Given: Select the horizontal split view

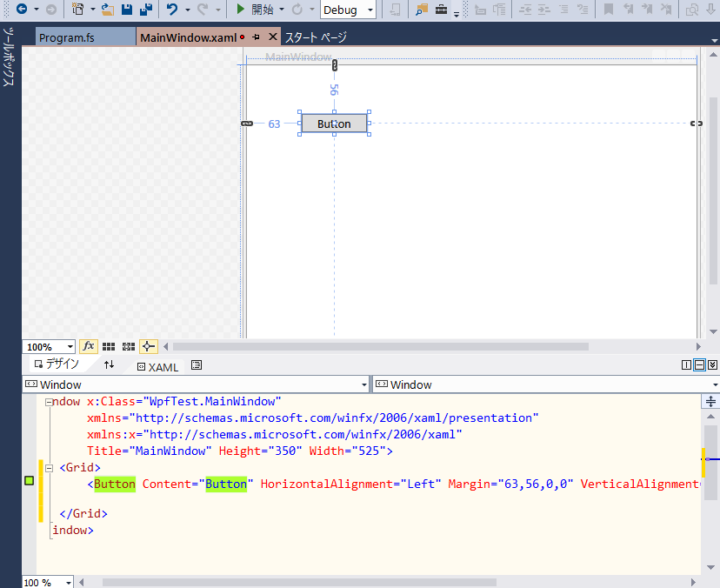Looking at the screenshot, I should 699,364.
